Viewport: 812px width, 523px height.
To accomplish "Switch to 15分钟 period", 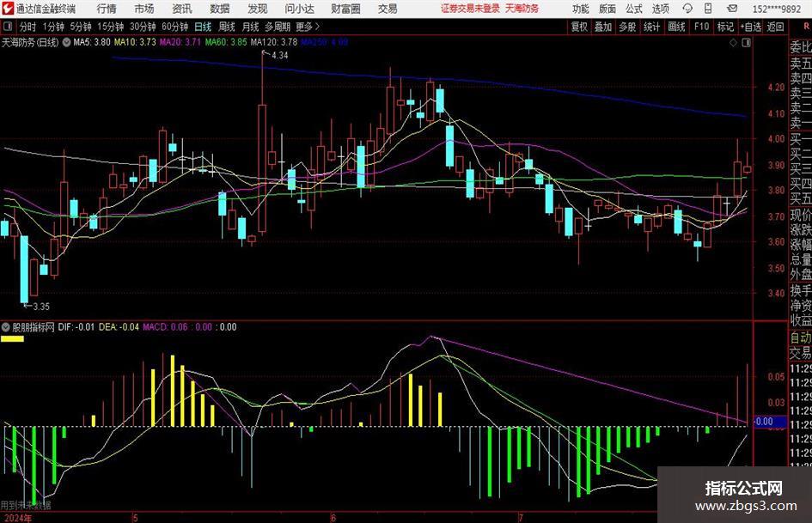I will 110,27.
